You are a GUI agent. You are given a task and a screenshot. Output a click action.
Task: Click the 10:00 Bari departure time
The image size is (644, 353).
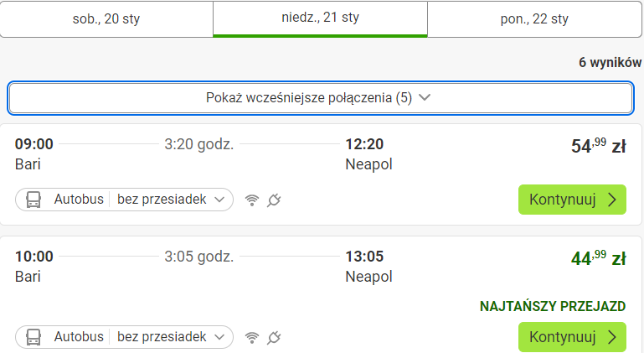click(34, 257)
